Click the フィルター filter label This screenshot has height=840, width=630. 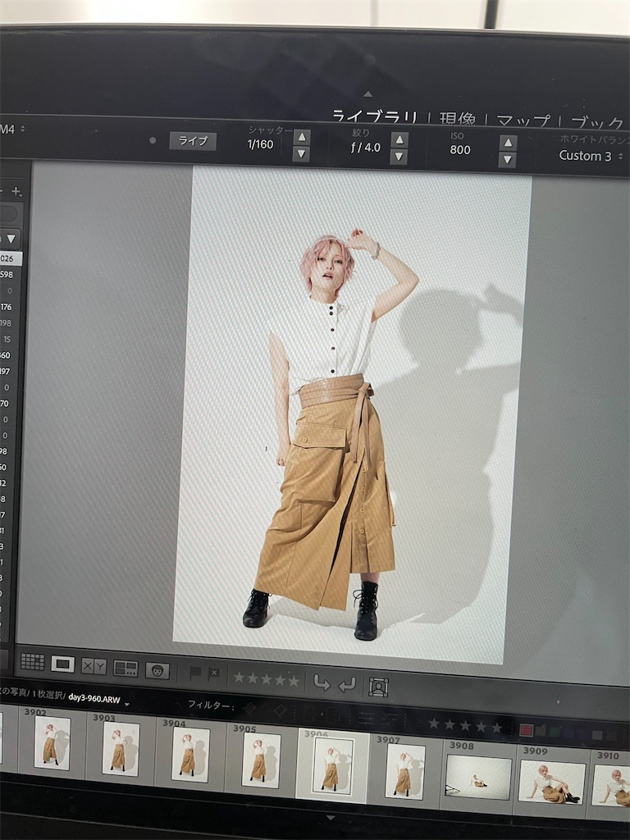pos(211,705)
